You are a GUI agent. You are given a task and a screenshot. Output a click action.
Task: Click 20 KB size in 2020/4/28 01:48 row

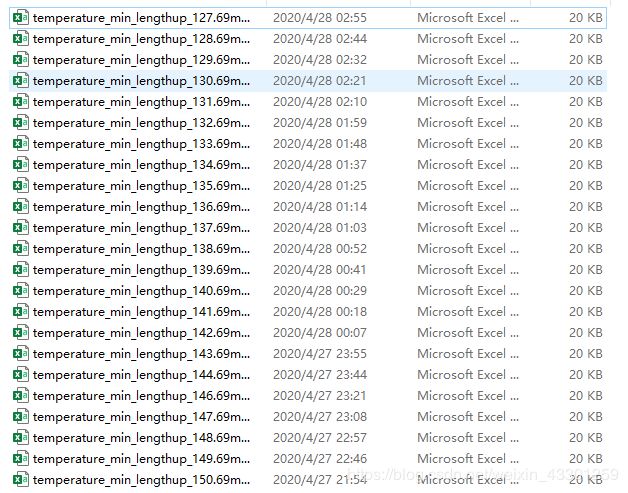point(586,144)
